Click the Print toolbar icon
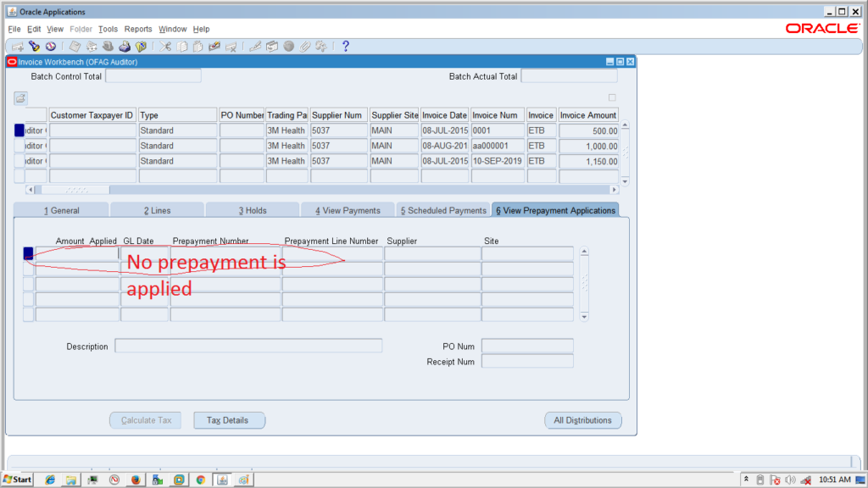The height and width of the screenshot is (488, 868). point(125,47)
